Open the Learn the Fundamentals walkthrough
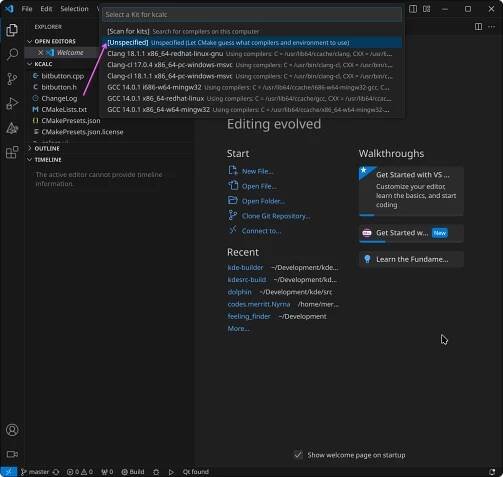 pyautogui.click(x=411, y=259)
